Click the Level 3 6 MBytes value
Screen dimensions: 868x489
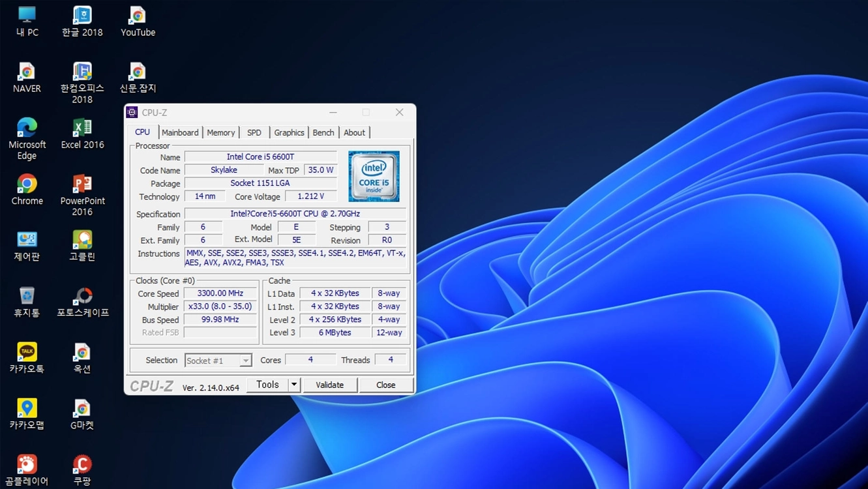pyautogui.click(x=335, y=333)
